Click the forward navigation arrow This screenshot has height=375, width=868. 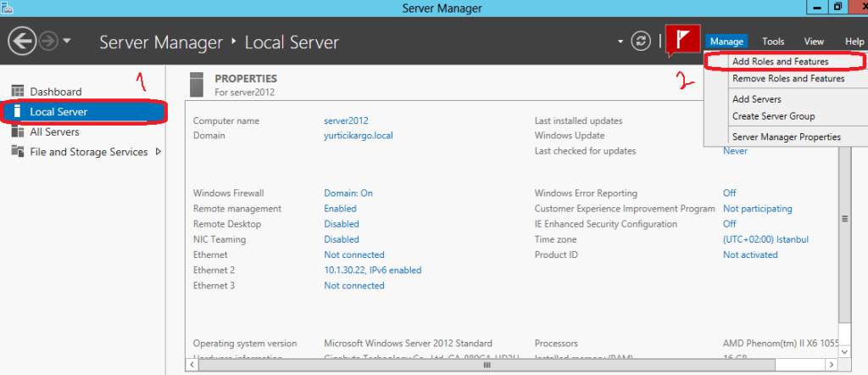(47, 41)
